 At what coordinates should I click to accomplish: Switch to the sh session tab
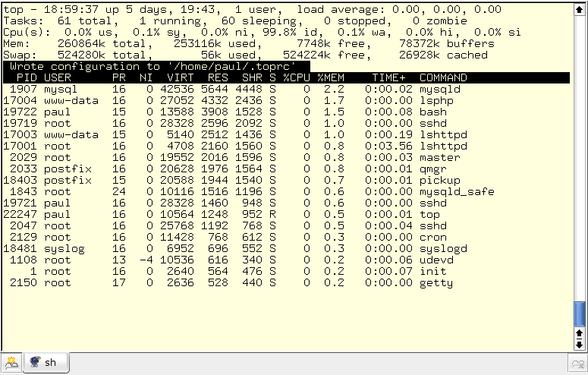click(46, 363)
